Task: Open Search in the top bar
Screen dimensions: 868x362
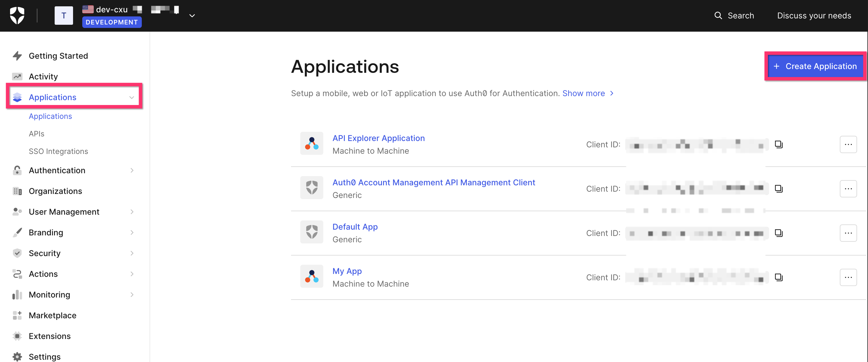Action: click(x=734, y=16)
